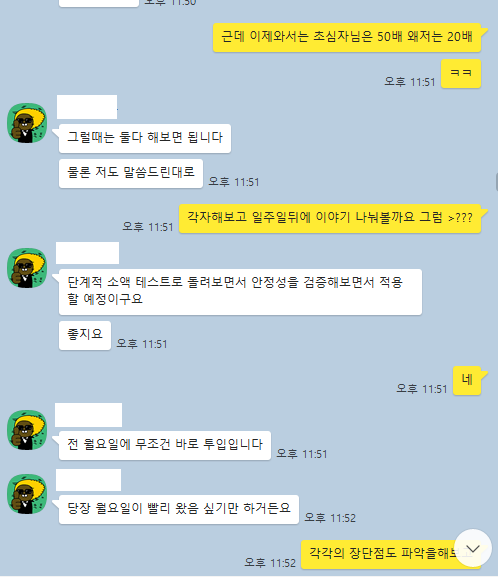Select the yellow 'ㅋㅋ' message bubble
498x586 pixels.
tap(461, 74)
